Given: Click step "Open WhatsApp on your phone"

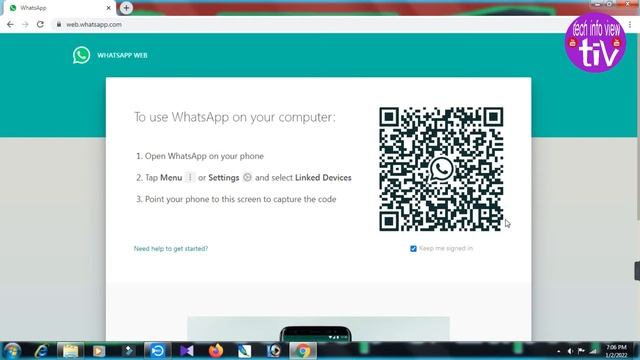Looking at the screenshot, I should 204,156.
